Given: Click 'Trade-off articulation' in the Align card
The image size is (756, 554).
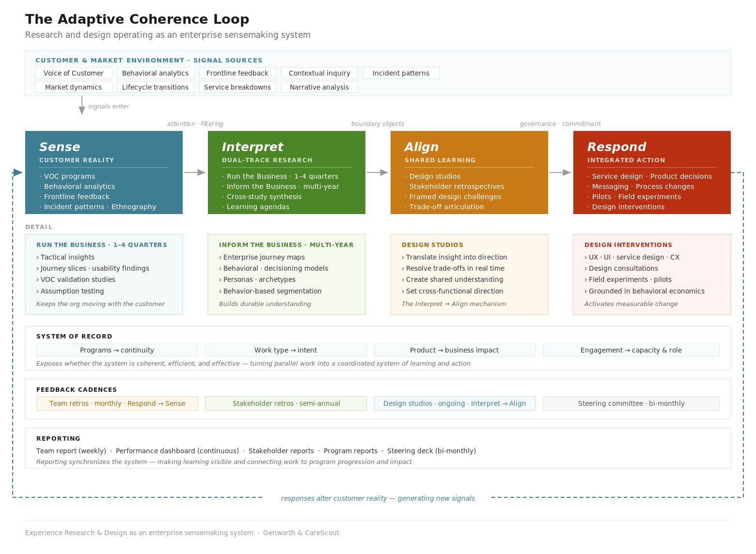Looking at the screenshot, I should coord(446,207).
